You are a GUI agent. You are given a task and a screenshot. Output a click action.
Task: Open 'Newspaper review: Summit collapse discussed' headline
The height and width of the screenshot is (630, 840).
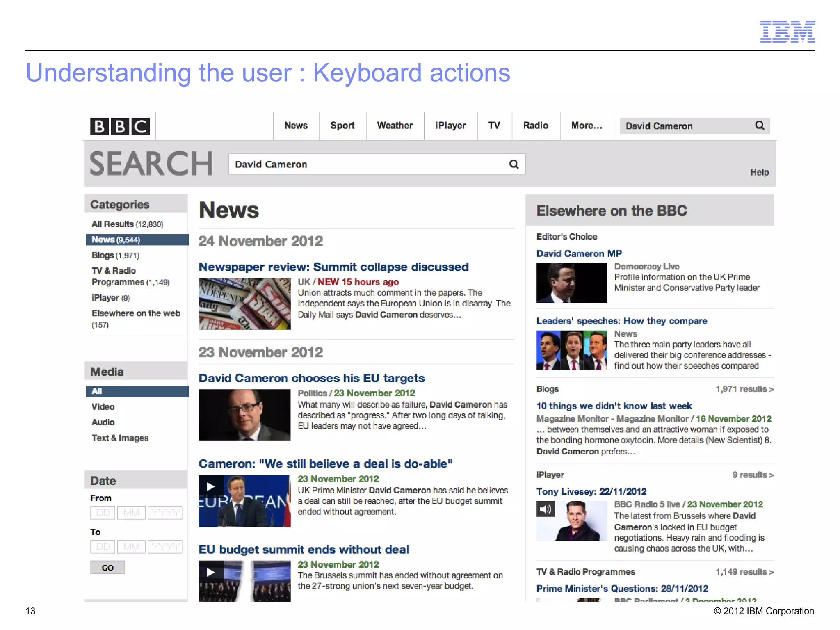[333, 267]
